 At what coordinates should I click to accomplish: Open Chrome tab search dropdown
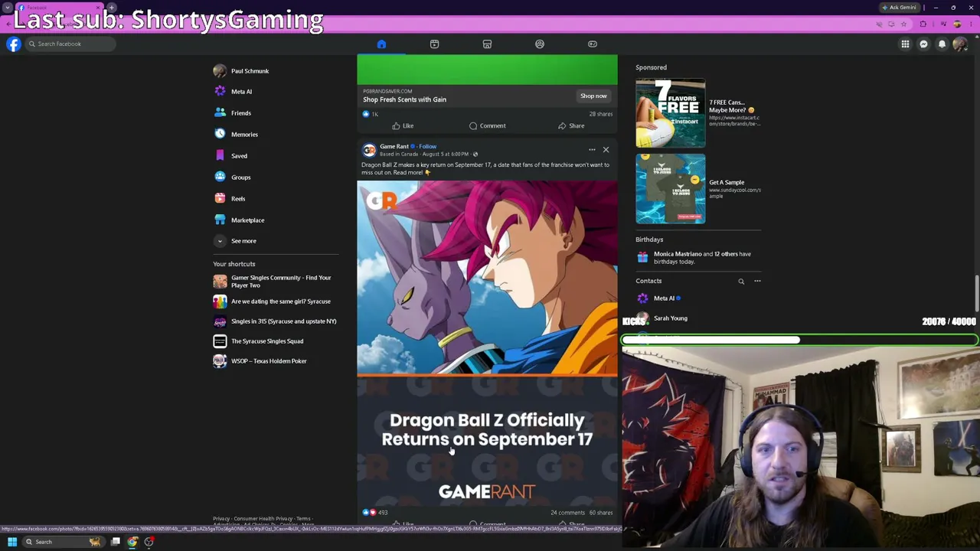pyautogui.click(x=7, y=8)
